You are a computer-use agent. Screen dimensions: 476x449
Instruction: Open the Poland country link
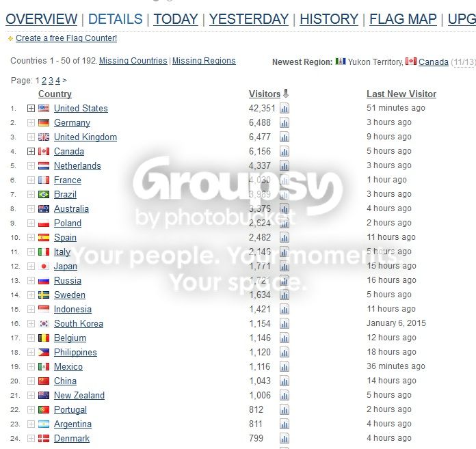point(68,223)
